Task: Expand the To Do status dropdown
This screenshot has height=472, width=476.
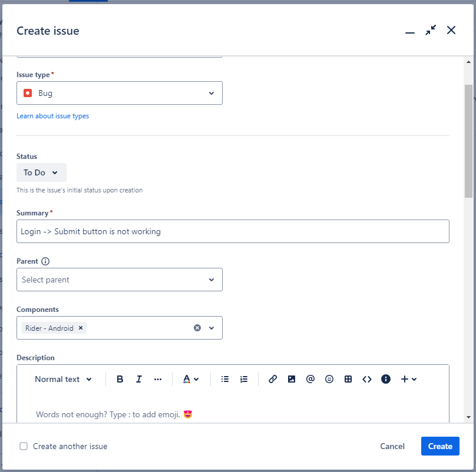Action: pos(41,172)
